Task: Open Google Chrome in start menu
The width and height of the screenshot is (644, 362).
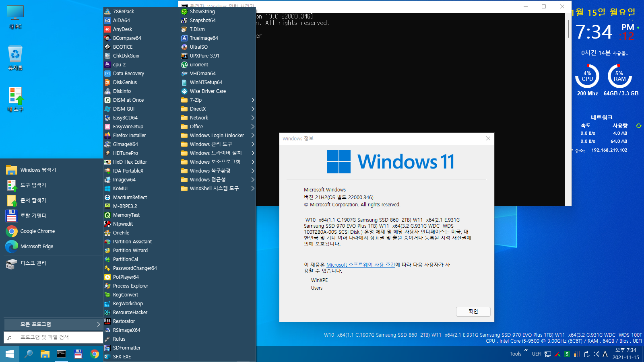Action: click(x=37, y=231)
